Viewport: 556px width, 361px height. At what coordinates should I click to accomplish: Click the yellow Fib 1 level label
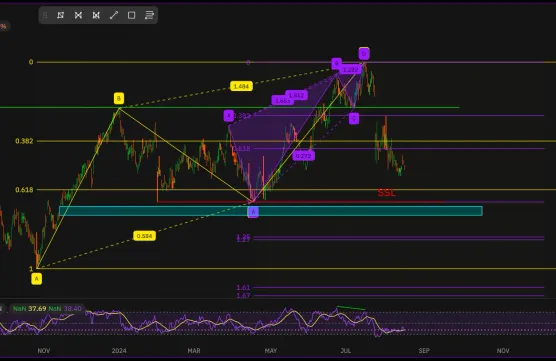[31, 269]
